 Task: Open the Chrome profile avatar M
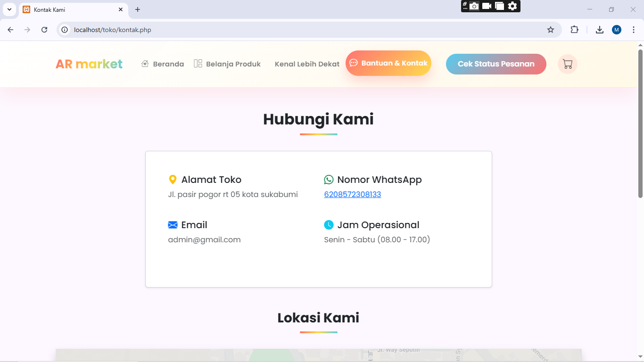[617, 30]
